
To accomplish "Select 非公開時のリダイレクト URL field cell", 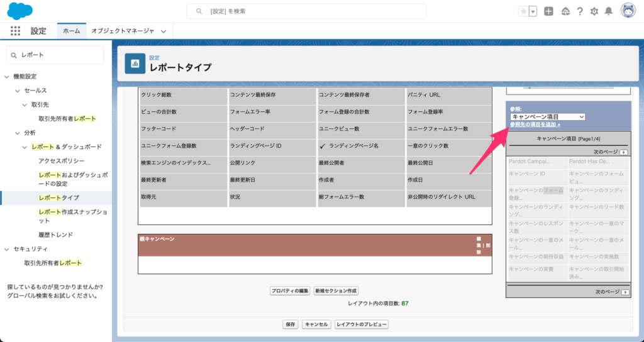I will [x=449, y=197].
